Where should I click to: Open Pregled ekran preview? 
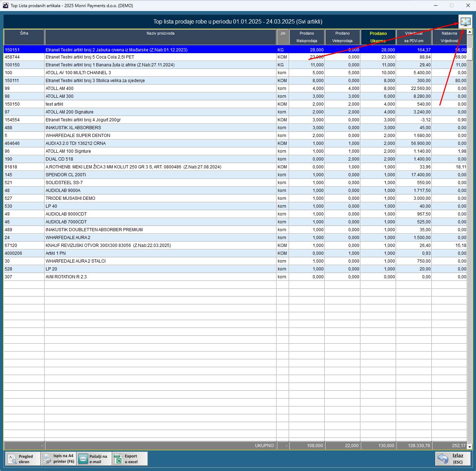23,459
